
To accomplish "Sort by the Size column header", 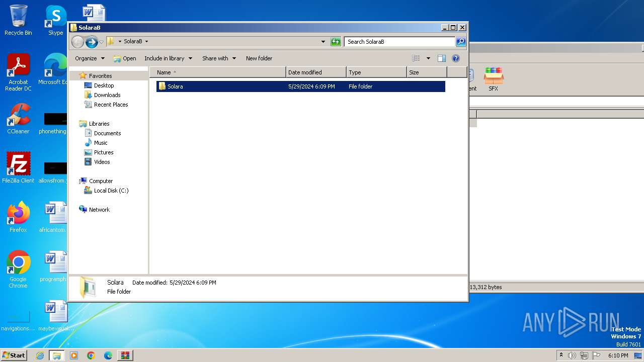I will [427, 72].
